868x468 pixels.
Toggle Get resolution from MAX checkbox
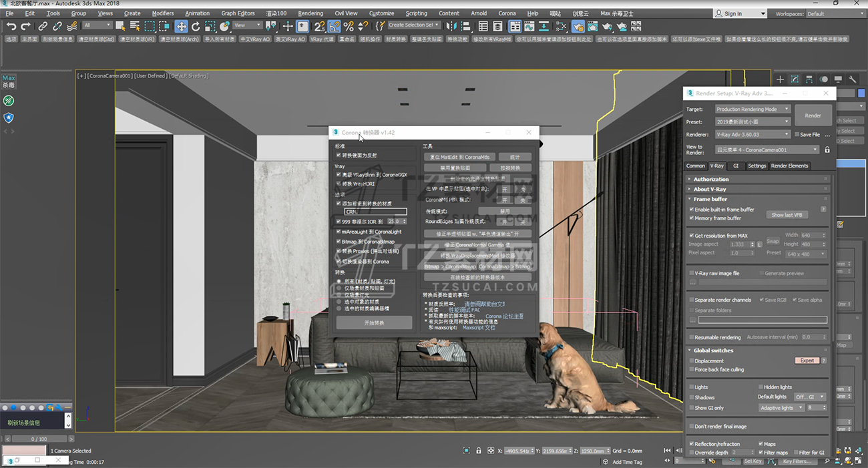pyautogui.click(x=691, y=236)
